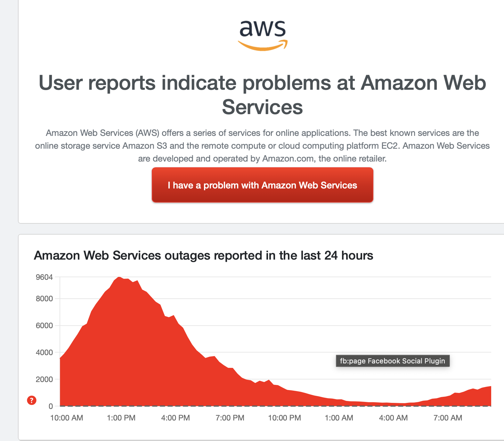Click the 9604 maximum value label

click(44, 277)
